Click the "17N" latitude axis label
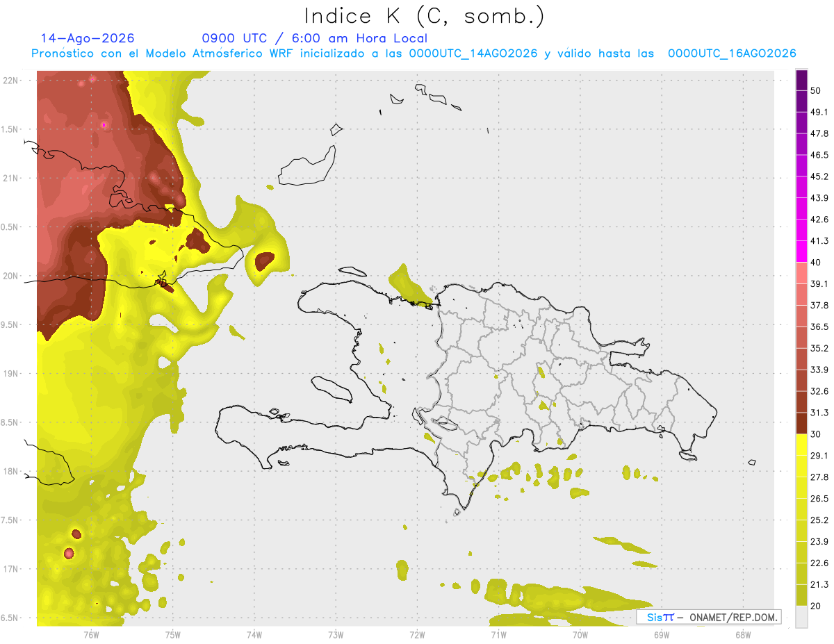 click(x=10, y=570)
